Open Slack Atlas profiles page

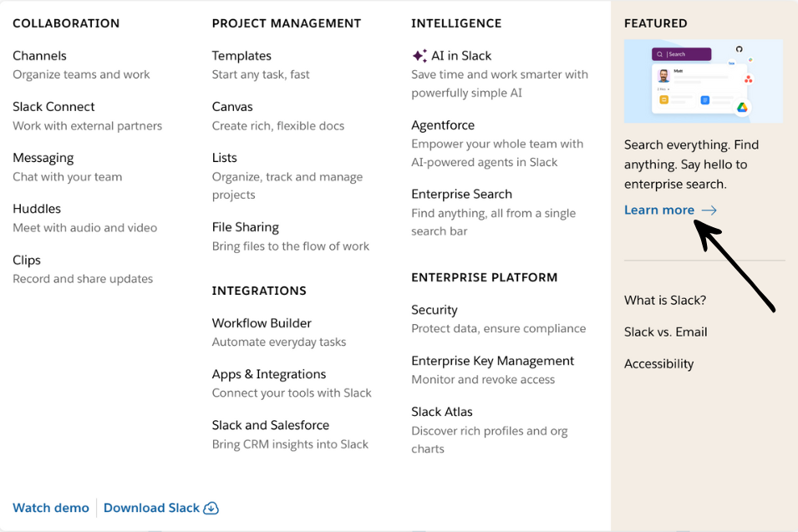[x=441, y=411]
